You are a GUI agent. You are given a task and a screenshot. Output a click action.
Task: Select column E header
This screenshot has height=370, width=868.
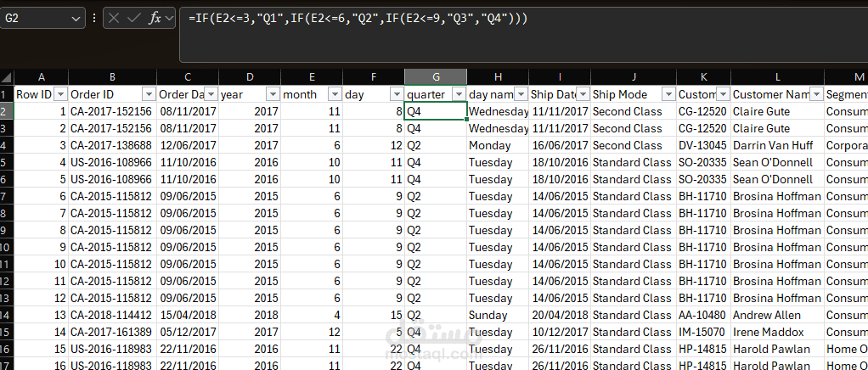(x=312, y=77)
